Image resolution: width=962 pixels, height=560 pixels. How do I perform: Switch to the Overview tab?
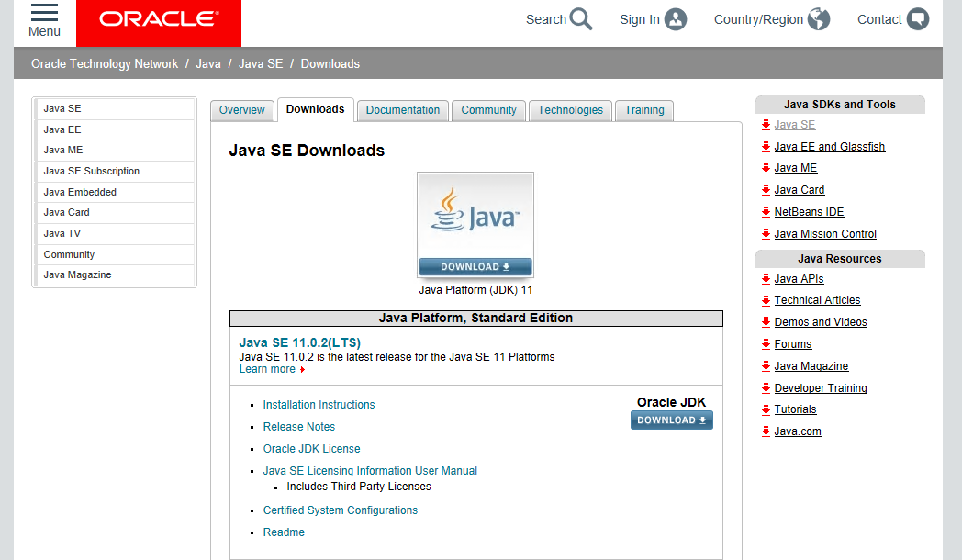click(x=241, y=110)
